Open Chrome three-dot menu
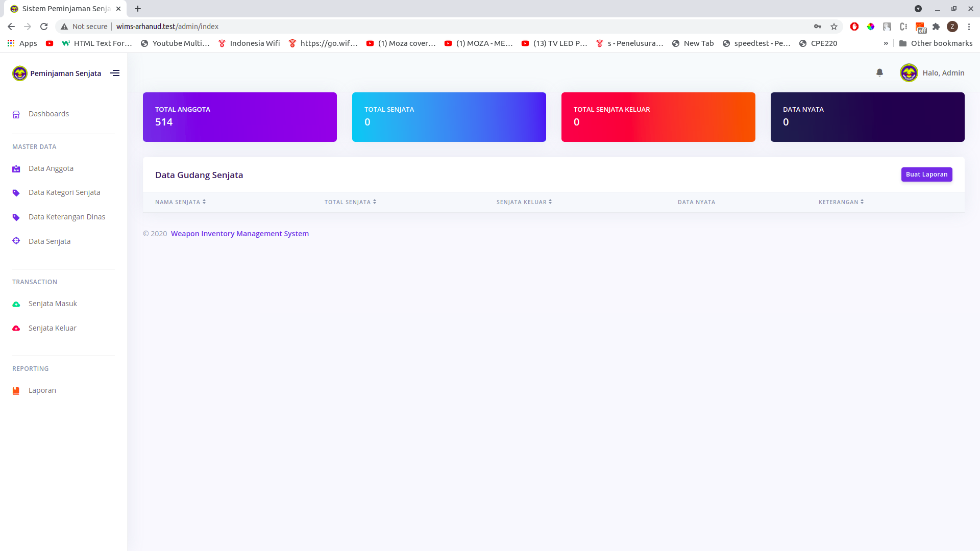Screen dimensions: 980x551 (969, 27)
